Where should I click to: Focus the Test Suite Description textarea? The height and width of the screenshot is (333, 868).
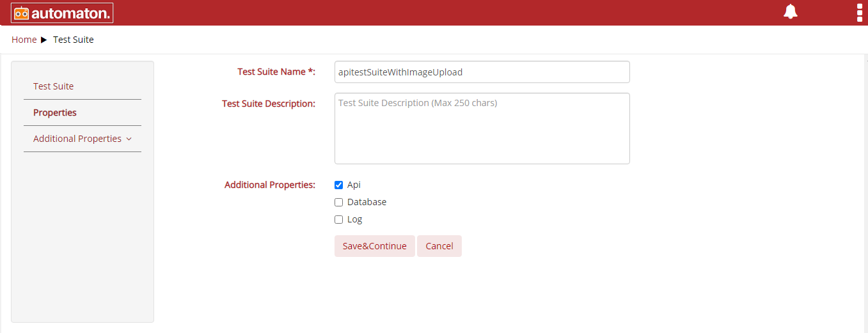click(482, 128)
